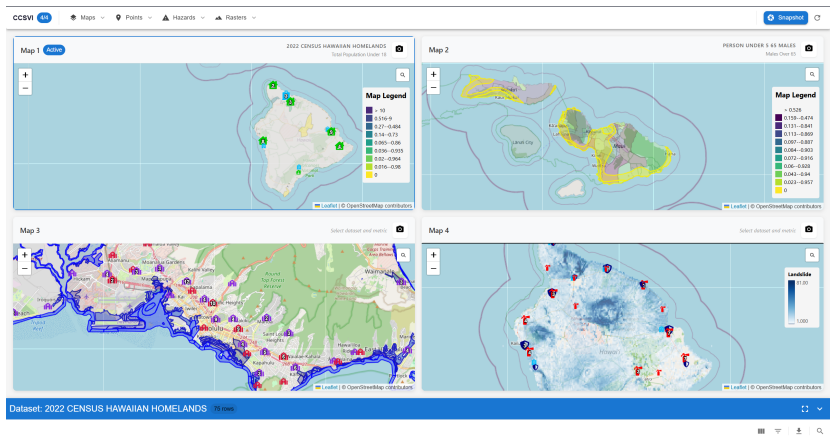Viewport: 836px width, 441px height.
Task: Open the Maps dropdown menu
Action: pos(87,18)
